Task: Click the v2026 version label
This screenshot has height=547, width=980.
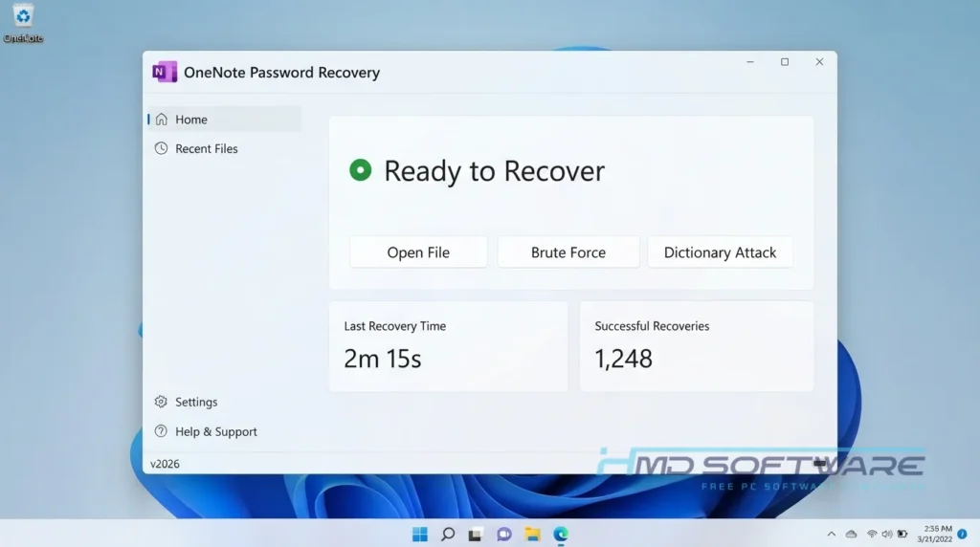Action: (165, 464)
